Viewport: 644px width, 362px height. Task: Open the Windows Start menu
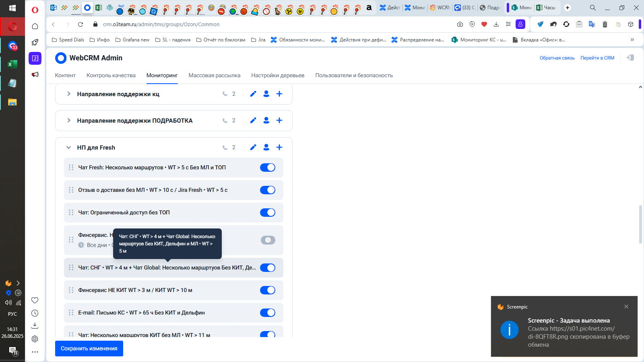point(12,8)
